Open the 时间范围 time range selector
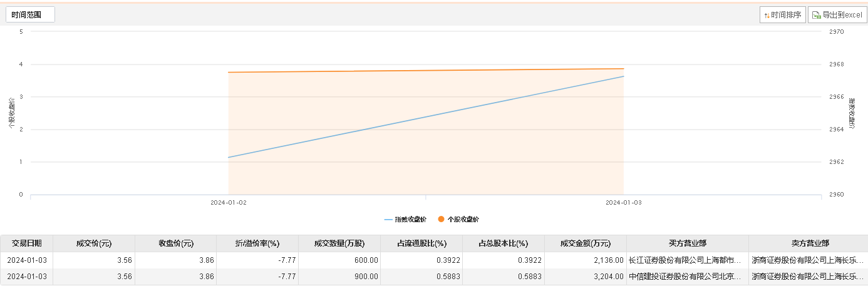Viewport: 868px width, 286px height. tap(30, 14)
